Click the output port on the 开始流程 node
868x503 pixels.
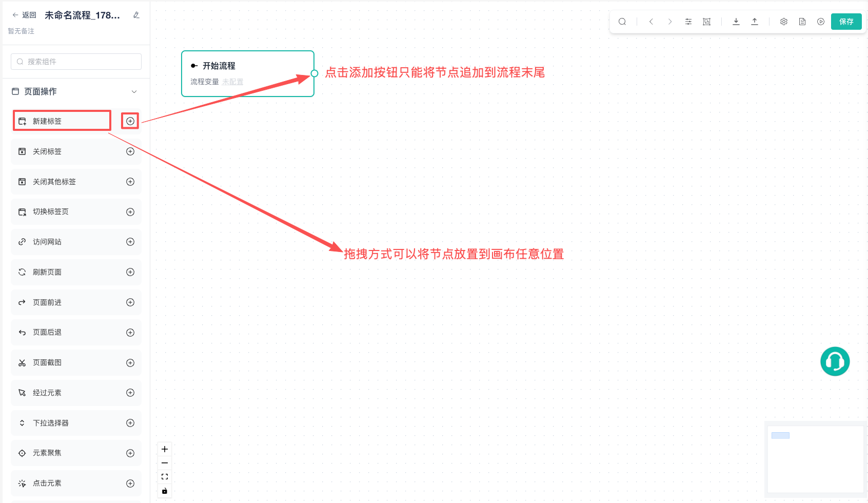pyautogui.click(x=314, y=73)
